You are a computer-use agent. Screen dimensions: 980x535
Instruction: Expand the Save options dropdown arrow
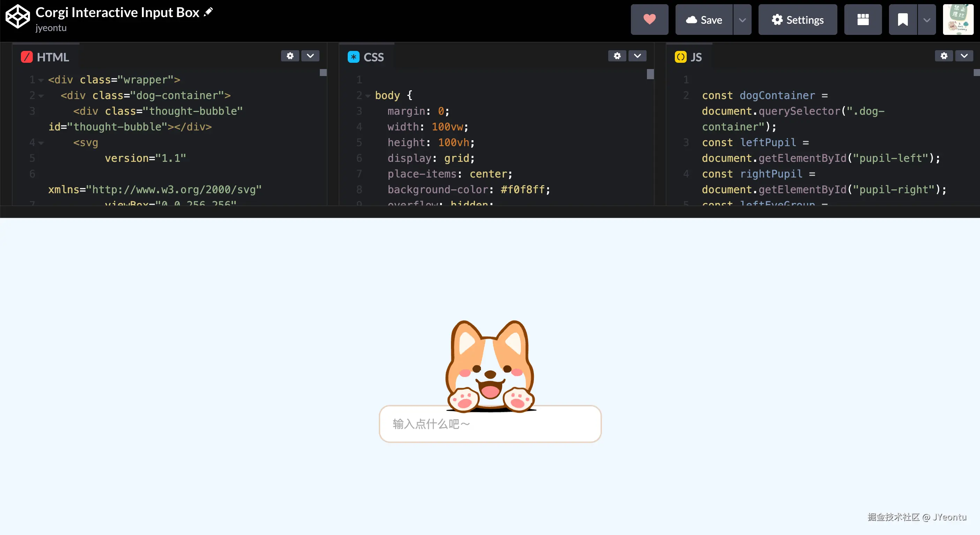click(x=742, y=20)
